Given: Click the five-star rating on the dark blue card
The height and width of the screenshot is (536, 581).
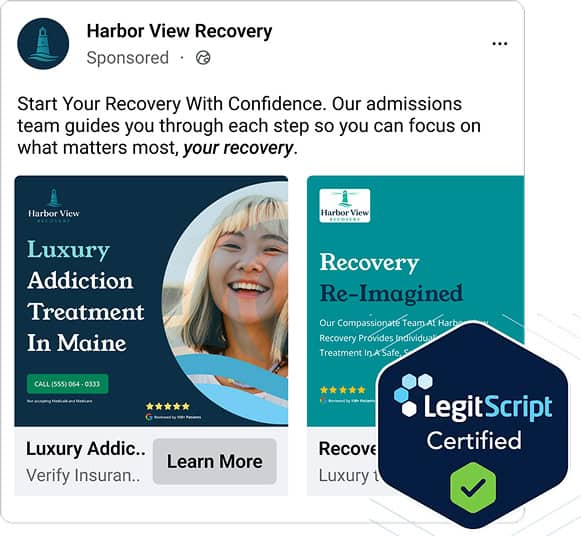Looking at the screenshot, I should (x=168, y=406).
